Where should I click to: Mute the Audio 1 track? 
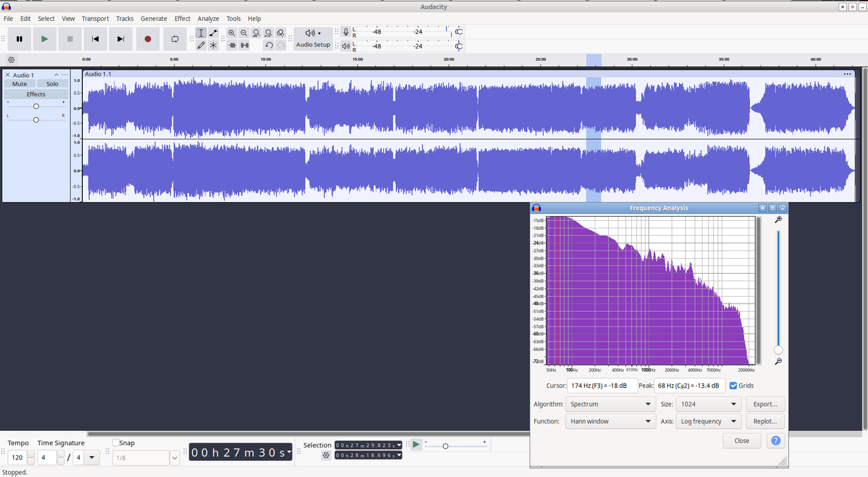tap(20, 84)
